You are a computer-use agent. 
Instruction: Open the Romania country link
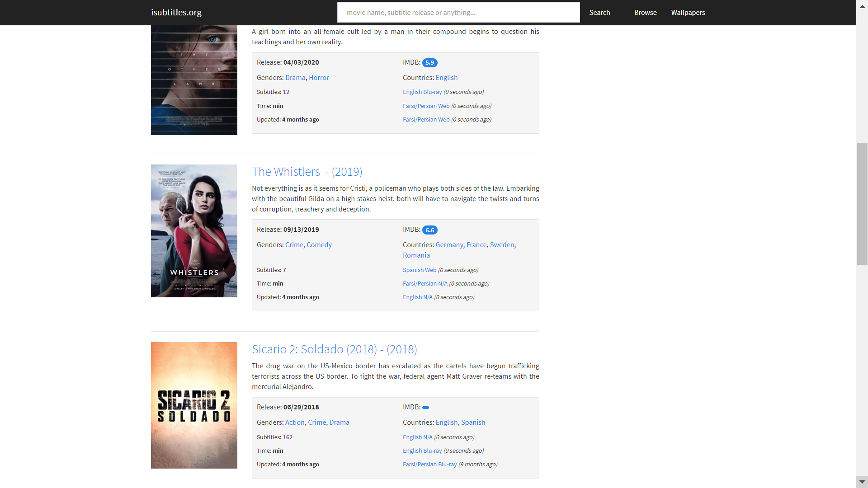tap(416, 255)
